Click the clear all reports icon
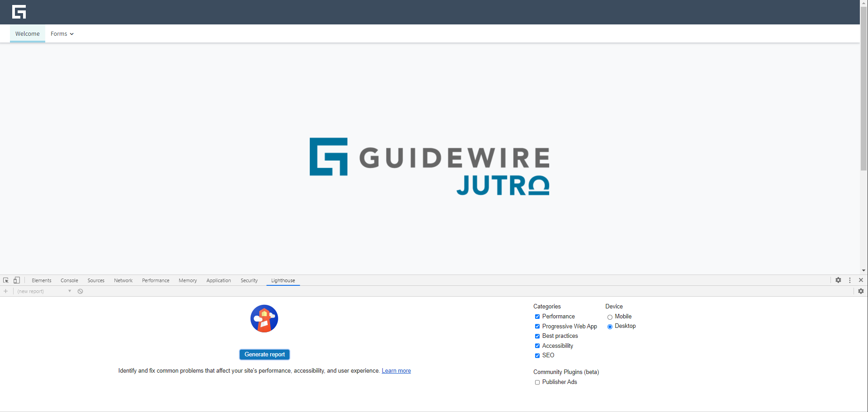This screenshot has height=412, width=868. click(x=80, y=291)
